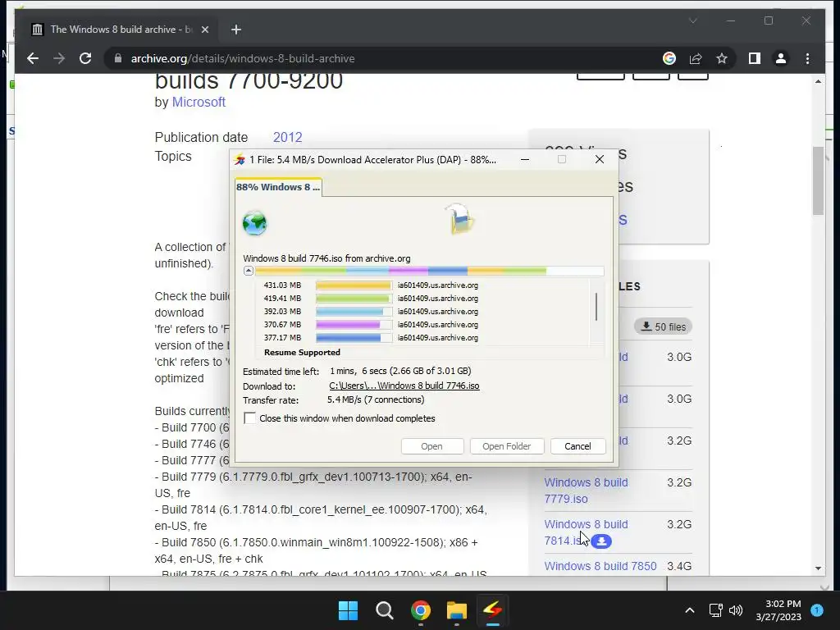Click the overall download progress bar
The height and width of the screenshot is (630, 840).
coord(429,271)
